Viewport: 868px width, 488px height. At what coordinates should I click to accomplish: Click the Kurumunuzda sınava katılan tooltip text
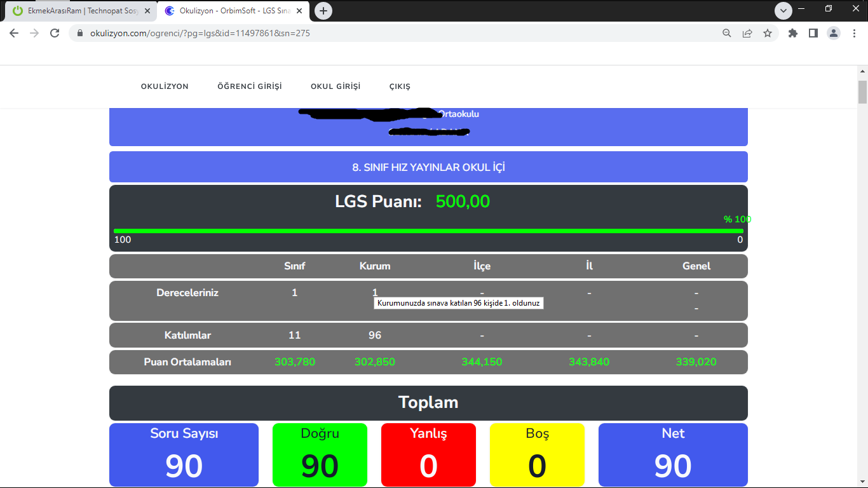coord(458,303)
